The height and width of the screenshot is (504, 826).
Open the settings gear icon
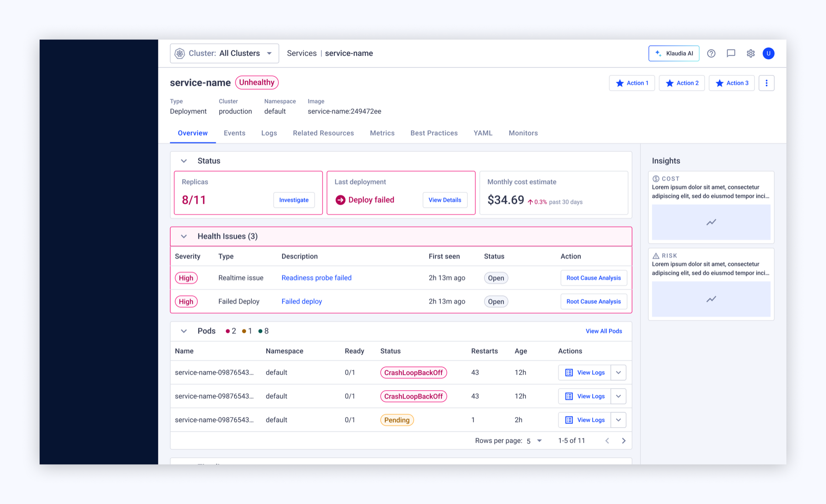click(x=751, y=53)
